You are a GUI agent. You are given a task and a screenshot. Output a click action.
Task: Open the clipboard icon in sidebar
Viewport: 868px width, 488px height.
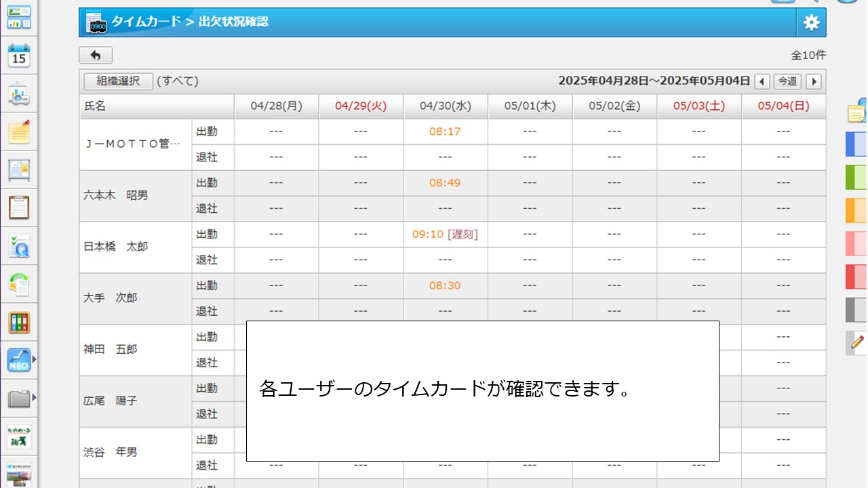pos(19,207)
